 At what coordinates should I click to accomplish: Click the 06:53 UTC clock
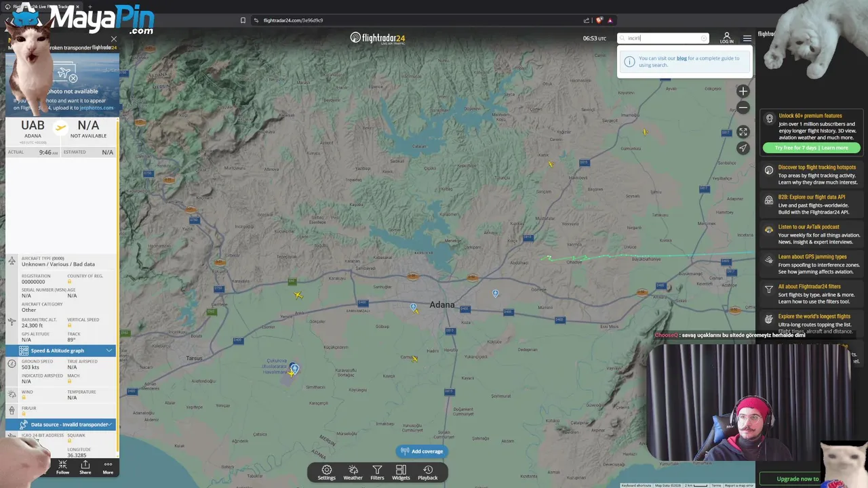click(594, 39)
